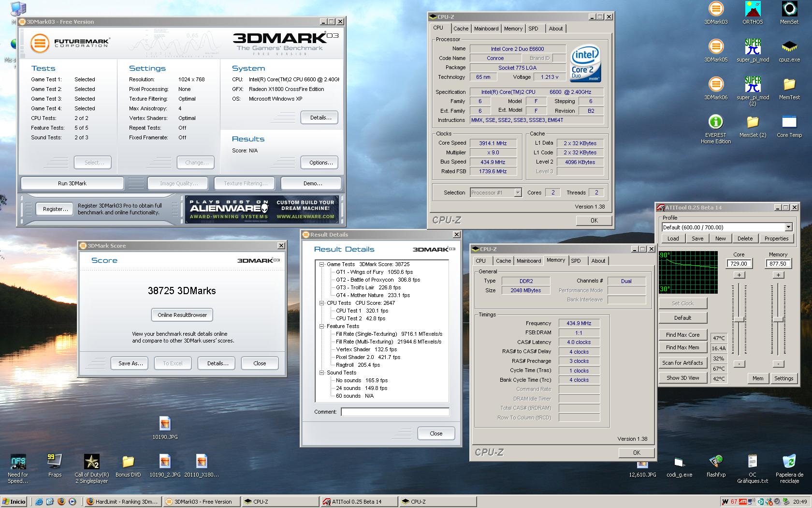The width and height of the screenshot is (812, 508).
Task: Increase Core clock with plus button
Action: point(739,275)
